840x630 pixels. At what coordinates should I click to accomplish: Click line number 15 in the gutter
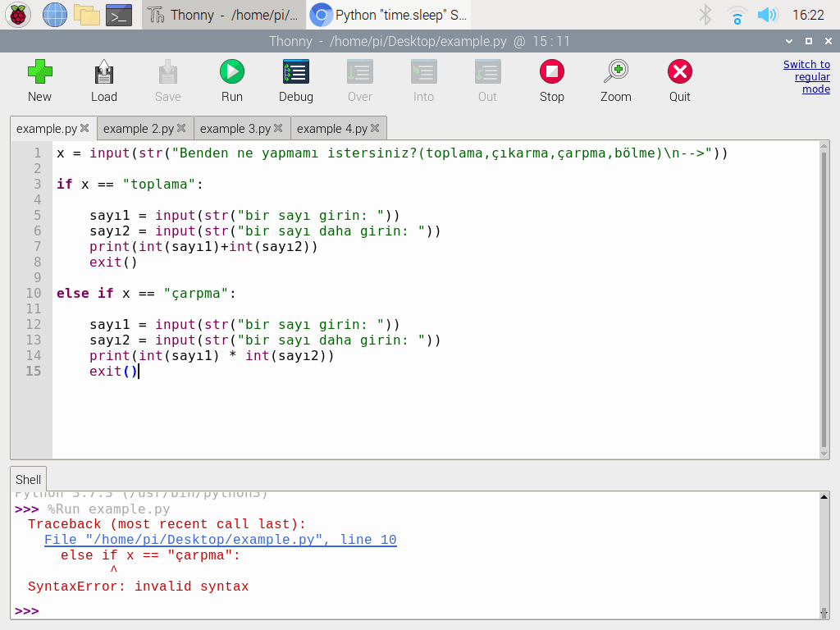(x=33, y=371)
